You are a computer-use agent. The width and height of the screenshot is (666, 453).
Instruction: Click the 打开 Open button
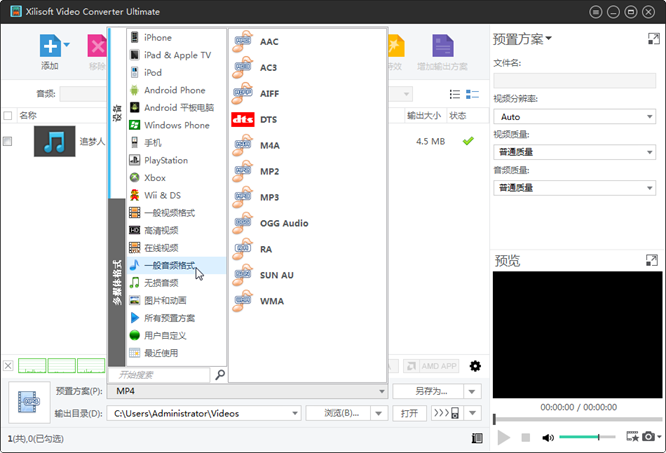tap(409, 413)
